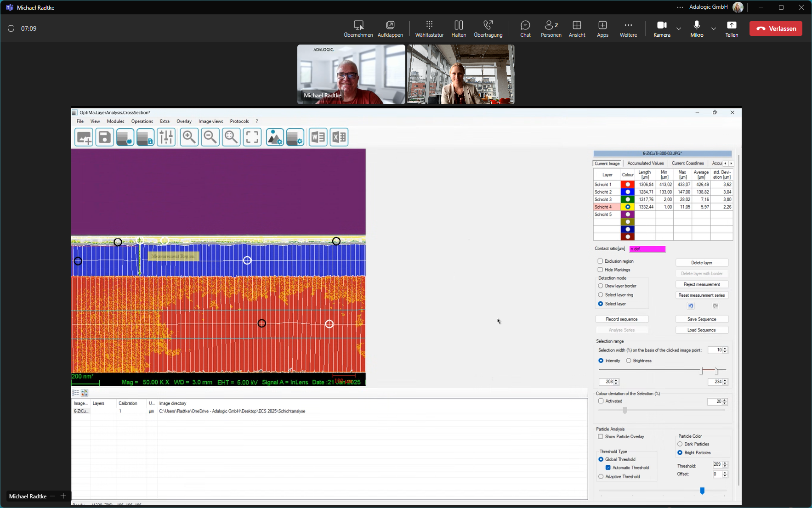The height and width of the screenshot is (508, 812).
Task: Open the Modules menu
Action: pyautogui.click(x=115, y=121)
